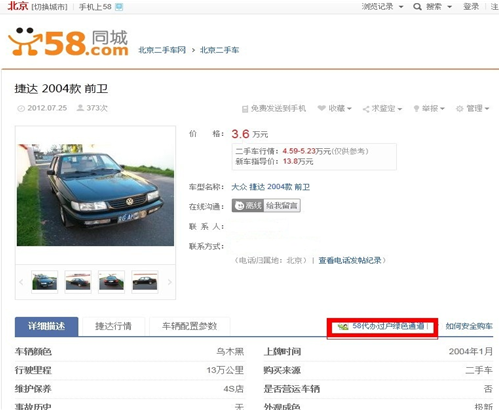
Task: Click the 13万公里 mileage value
Action: pyautogui.click(x=225, y=370)
